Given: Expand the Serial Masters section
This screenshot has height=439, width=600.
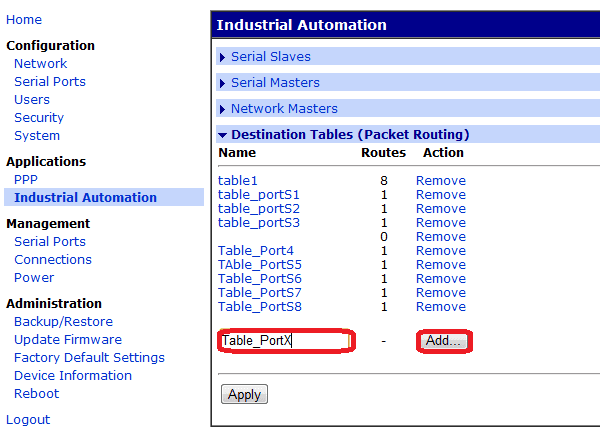Looking at the screenshot, I should click(x=275, y=83).
